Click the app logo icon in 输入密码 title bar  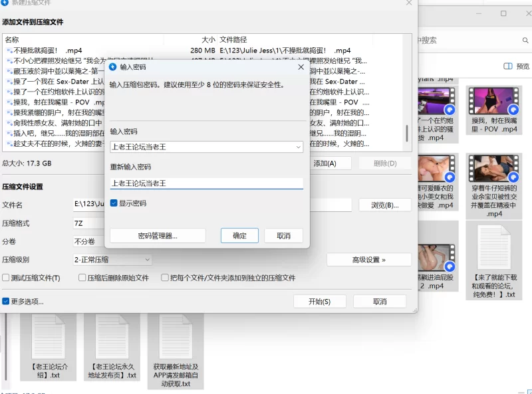click(112, 67)
